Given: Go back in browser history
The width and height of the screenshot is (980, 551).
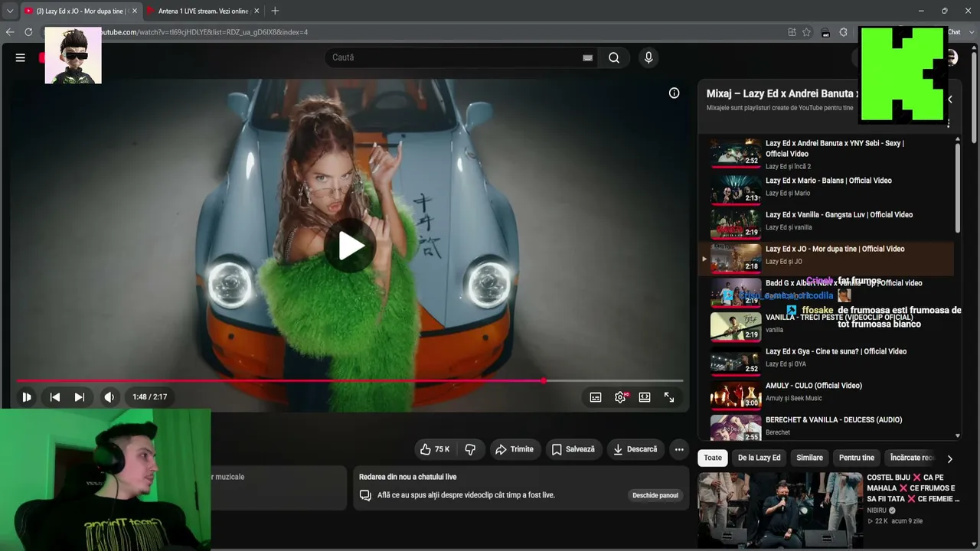Looking at the screenshot, I should [x=10, y=32].
